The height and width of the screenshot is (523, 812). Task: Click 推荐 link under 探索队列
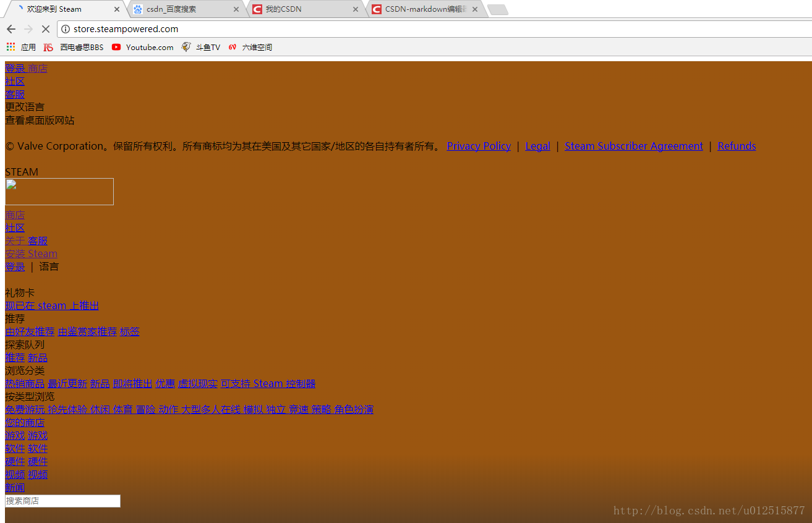coord(15,357)
